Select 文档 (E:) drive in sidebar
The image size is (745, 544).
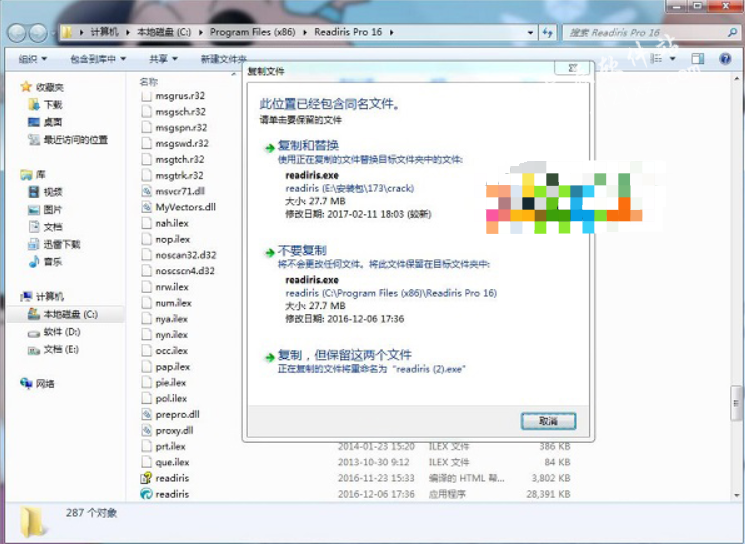(61, 349)
